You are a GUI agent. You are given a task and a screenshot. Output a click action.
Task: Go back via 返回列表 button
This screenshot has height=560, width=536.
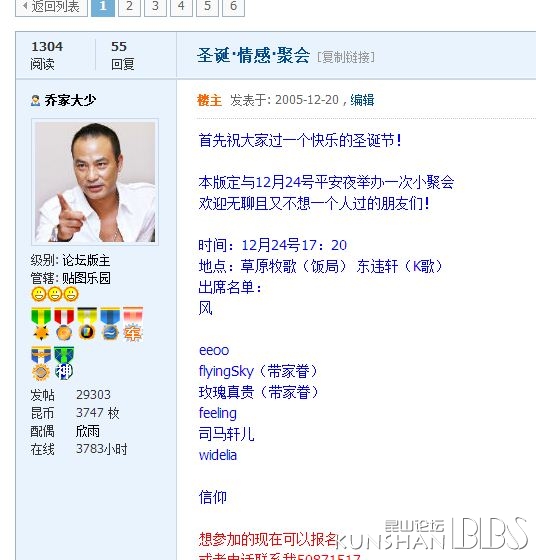[51, 6]
